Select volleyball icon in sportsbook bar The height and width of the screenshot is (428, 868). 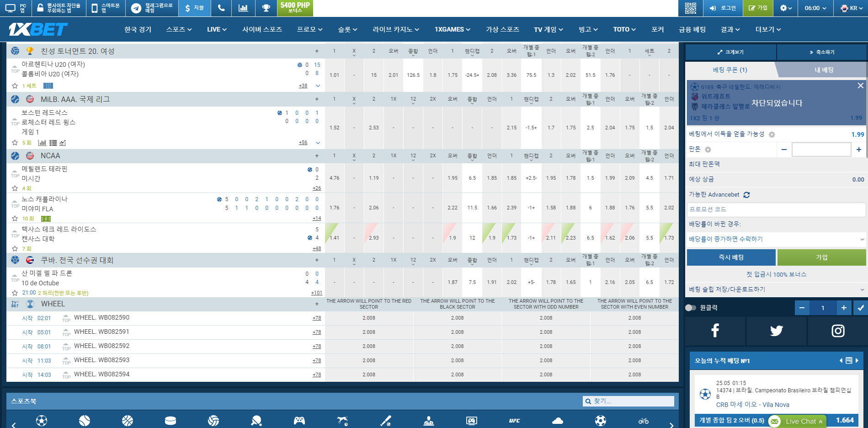213,421
